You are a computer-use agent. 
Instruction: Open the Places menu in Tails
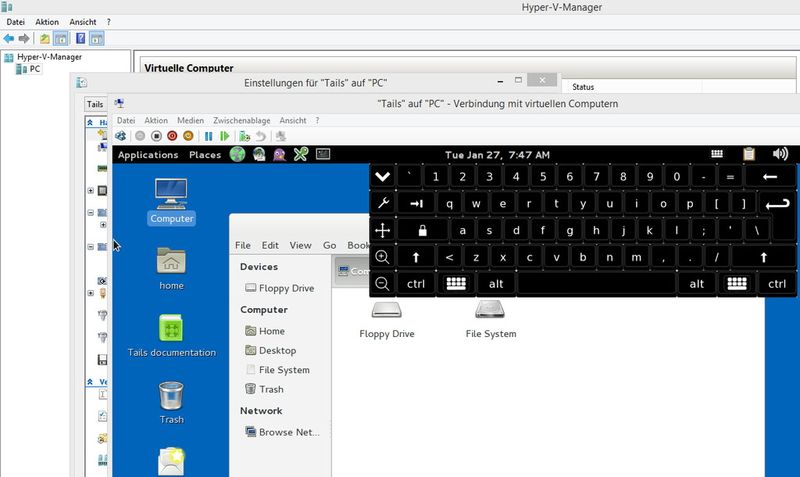pos(205,155)
